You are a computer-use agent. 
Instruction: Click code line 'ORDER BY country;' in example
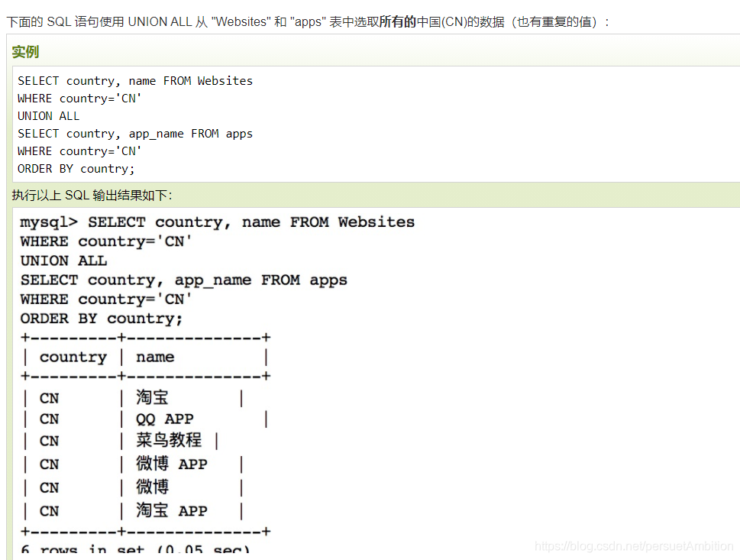(x=76, y=169)
